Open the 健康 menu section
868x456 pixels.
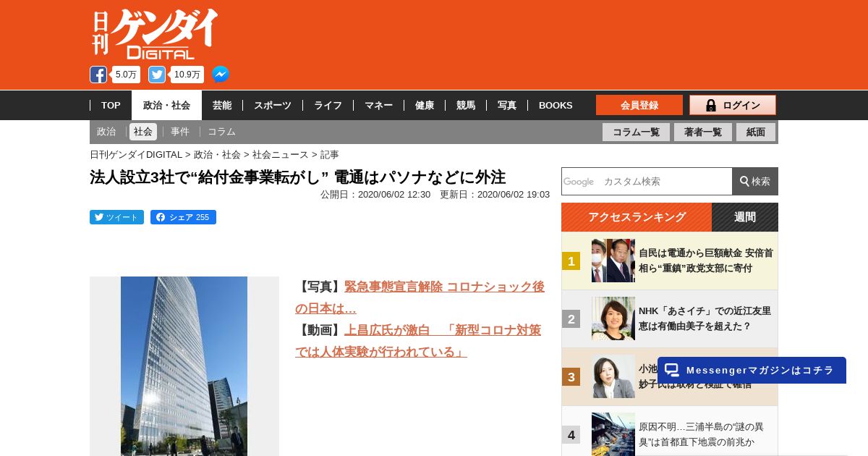425,106
